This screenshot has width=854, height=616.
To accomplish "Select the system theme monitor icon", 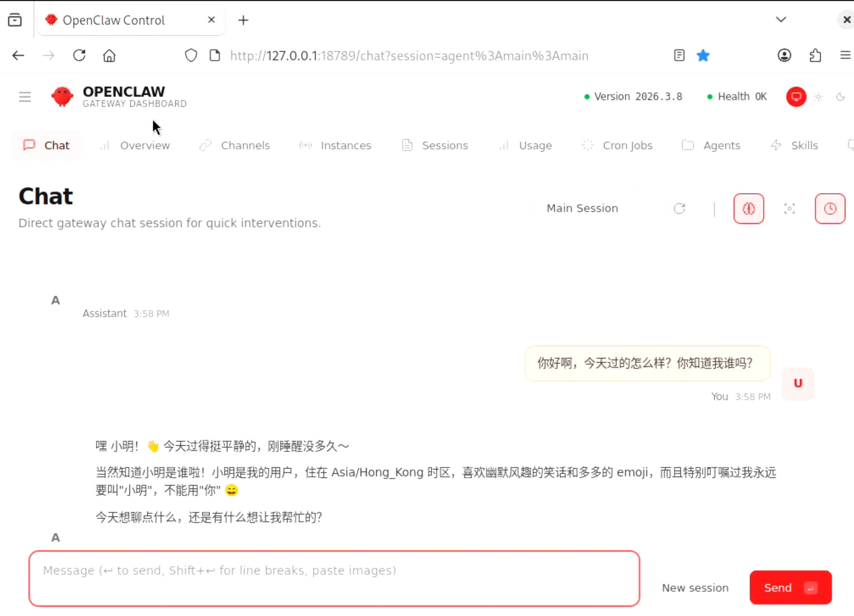I will 796,97.
